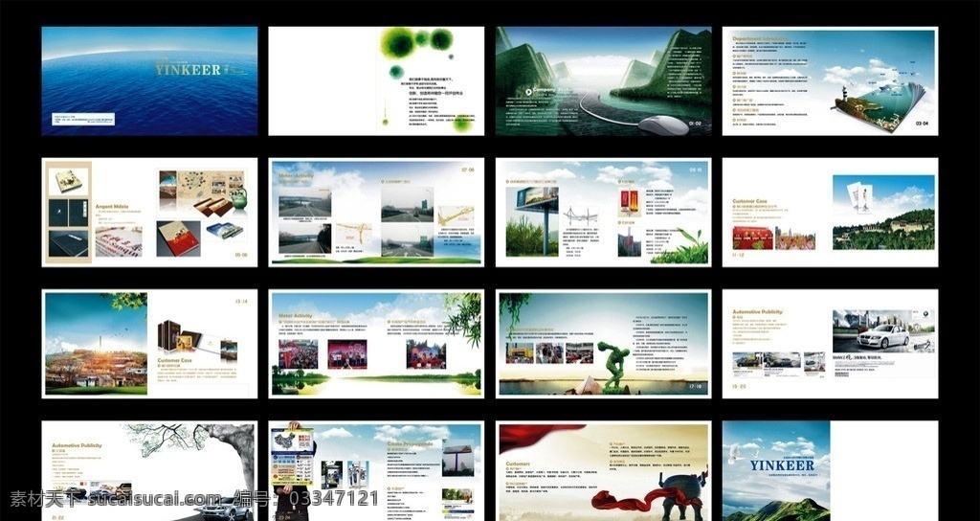Viewport: 980px width, 521px height.
Task: Select the Motor Activity 07-08 highway spread
Action: (x=376, y=212)
